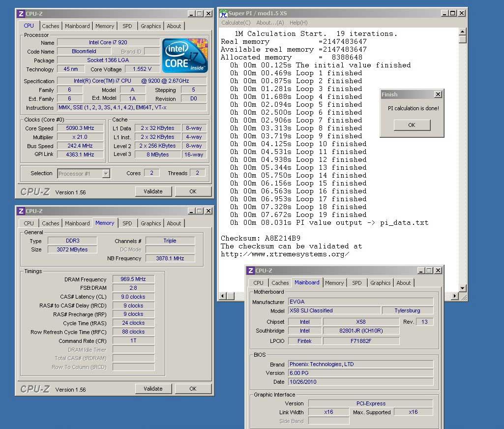This screenshot has width=504, height=429.
Task: Click the Cores count field
Action: 152,173
